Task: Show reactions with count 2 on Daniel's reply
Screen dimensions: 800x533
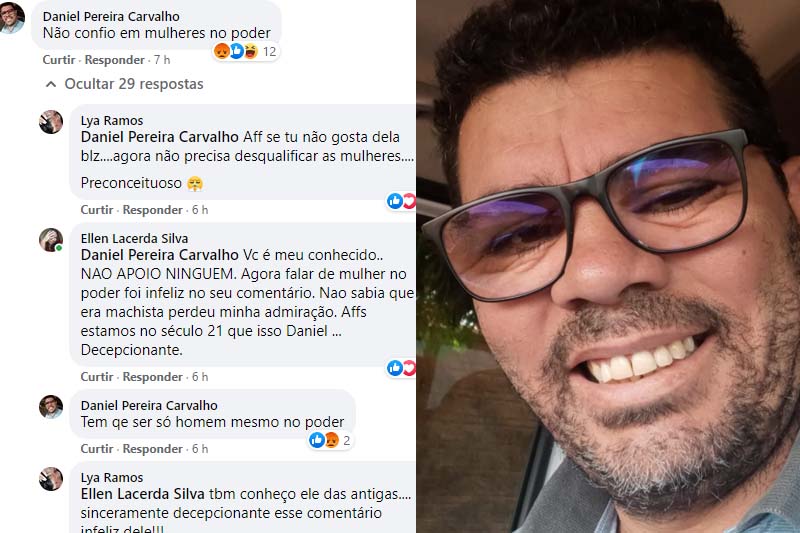Action: point(331,440)
